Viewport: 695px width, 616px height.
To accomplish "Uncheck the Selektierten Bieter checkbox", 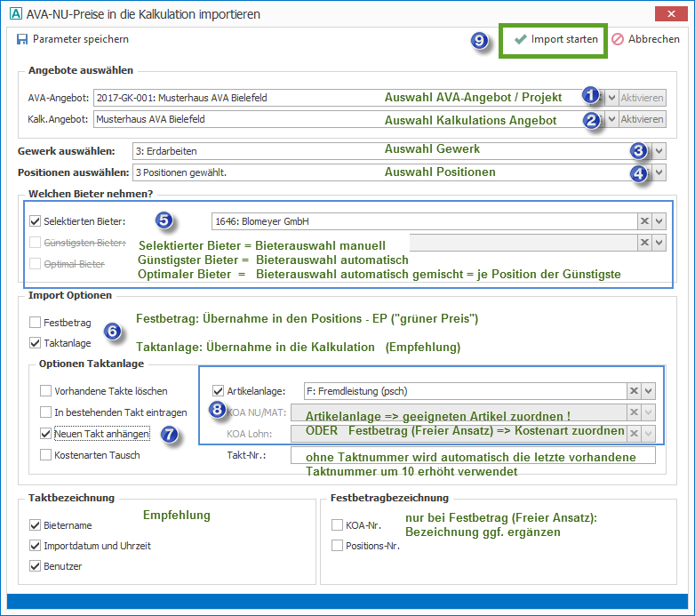I will [36, 221].
